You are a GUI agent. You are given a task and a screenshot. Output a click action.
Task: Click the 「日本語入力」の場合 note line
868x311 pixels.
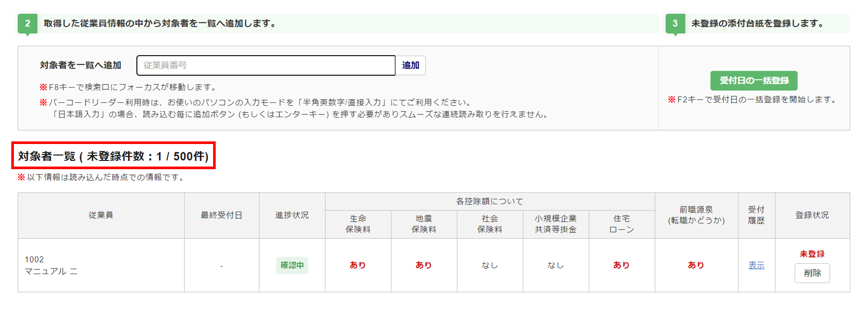click(x=300, y=115)
